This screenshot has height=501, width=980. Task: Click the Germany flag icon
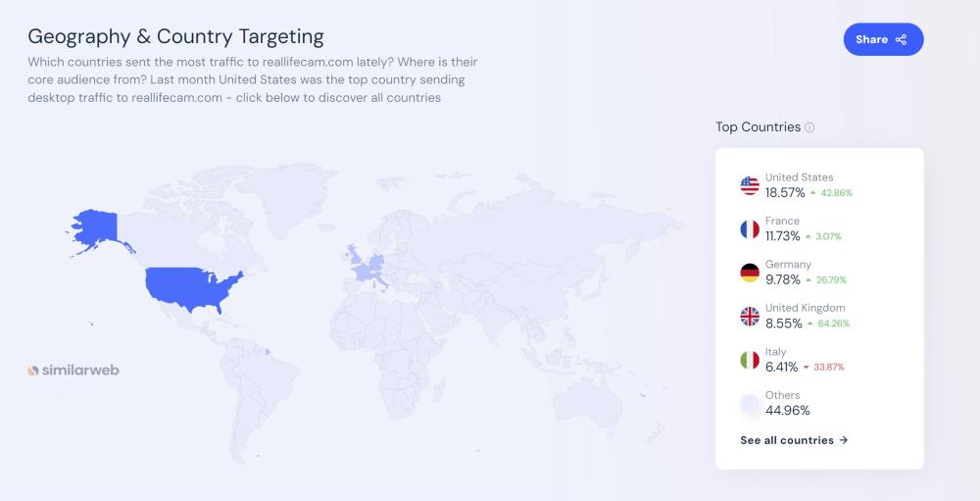[x=750, y=273]
